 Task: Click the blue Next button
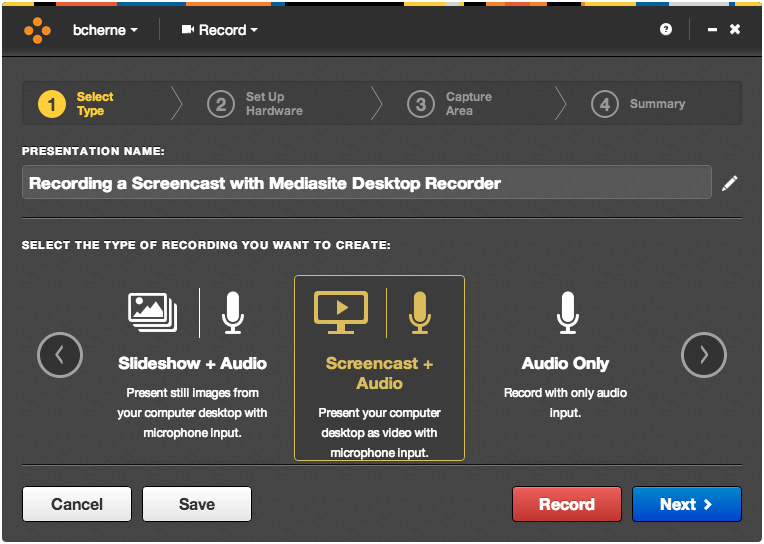point(687,504)
